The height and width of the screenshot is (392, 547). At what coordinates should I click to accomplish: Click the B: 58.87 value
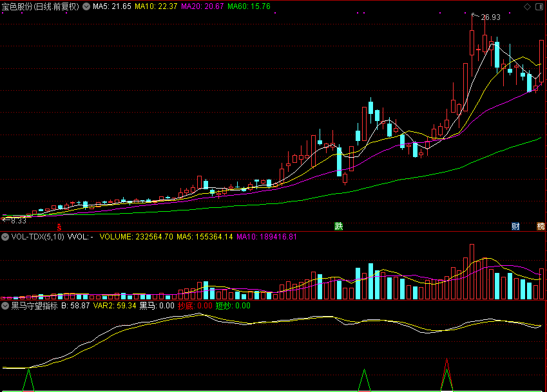click(75, 306)
